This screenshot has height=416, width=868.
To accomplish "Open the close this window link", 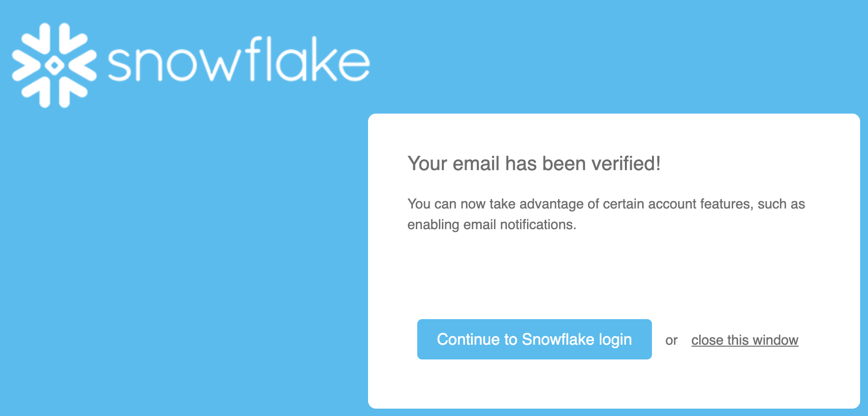I will point(744,339).
